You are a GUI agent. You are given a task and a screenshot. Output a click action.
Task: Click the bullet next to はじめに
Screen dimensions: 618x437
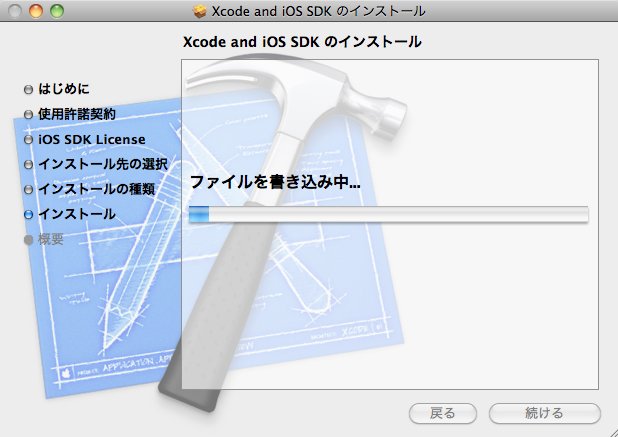28,89
